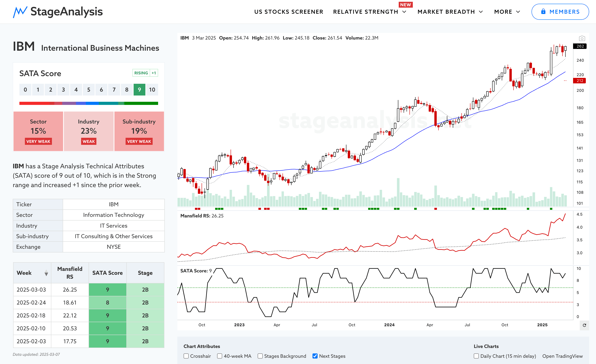Expand the Market Breadth dropdown menu
The height and width of the screenshot is (364, 596).
[450, 12]
